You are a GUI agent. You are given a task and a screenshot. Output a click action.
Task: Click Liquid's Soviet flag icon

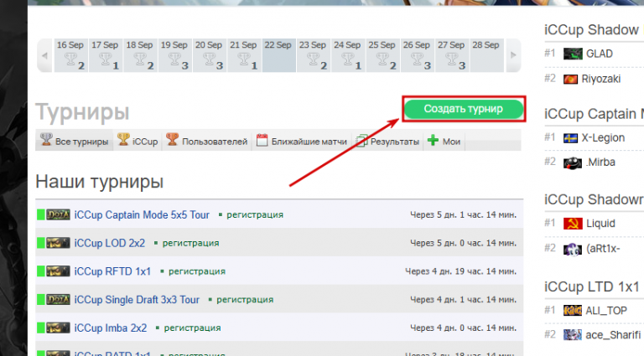573,224
